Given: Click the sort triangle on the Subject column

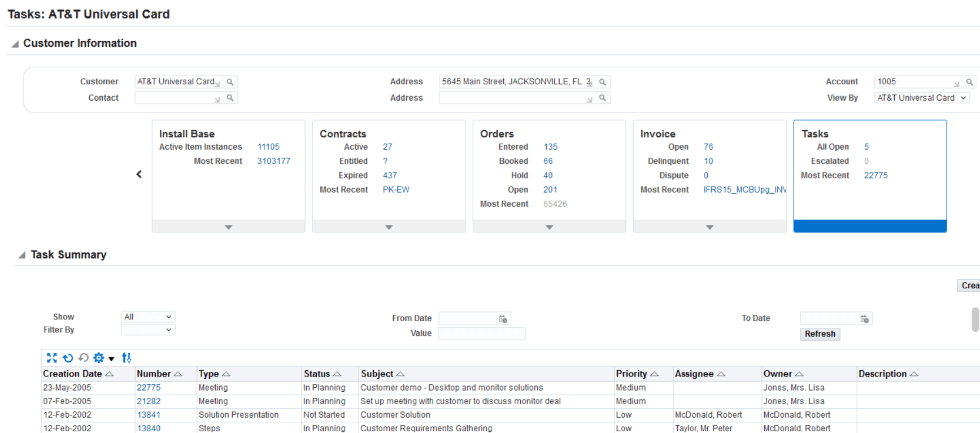Looking at the screenshot, I should (x=400, y=374).
